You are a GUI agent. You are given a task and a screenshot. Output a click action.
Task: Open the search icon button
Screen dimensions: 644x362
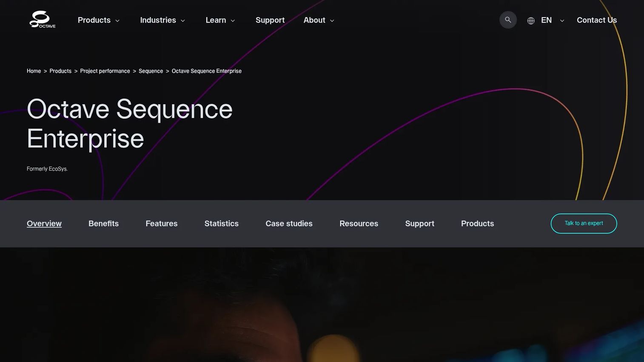coord(508,20)
